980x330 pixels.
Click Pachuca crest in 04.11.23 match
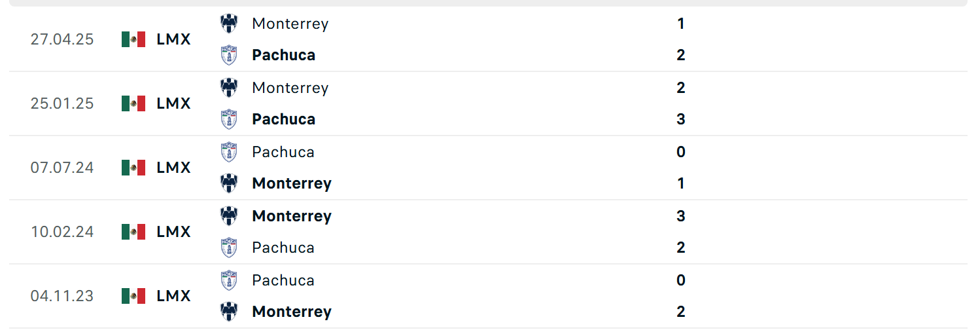click(x=229, y=280)
